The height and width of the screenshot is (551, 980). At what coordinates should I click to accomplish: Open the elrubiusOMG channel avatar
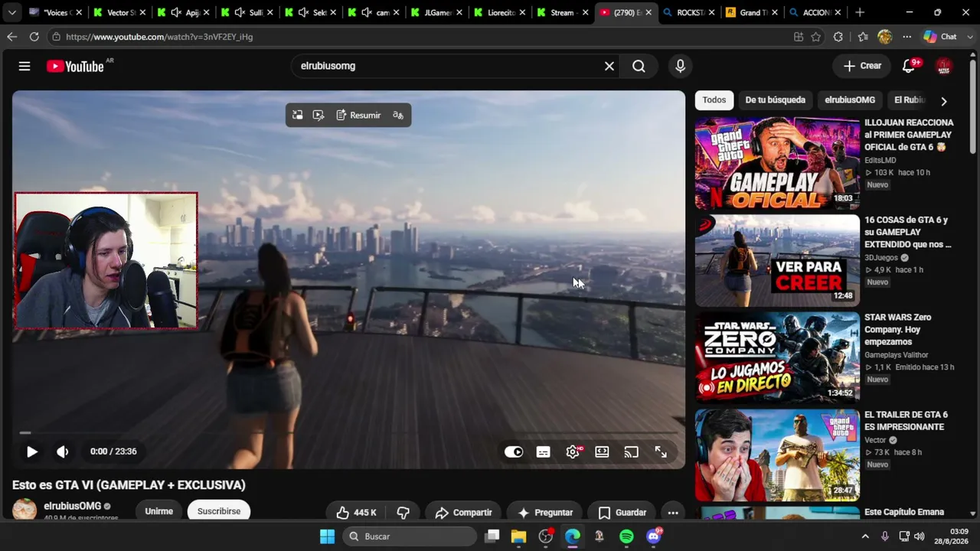24,510
